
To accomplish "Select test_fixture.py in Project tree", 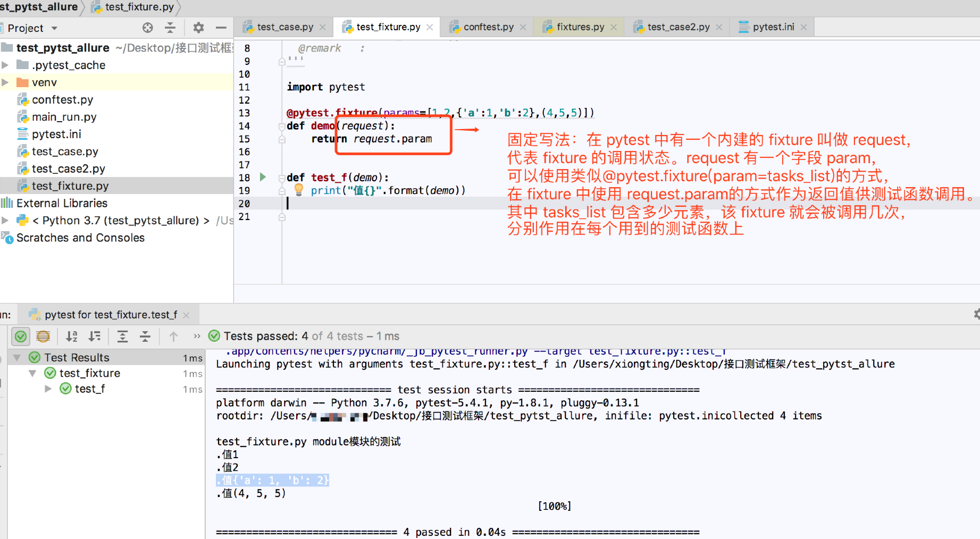I will [x=116, y=186].
